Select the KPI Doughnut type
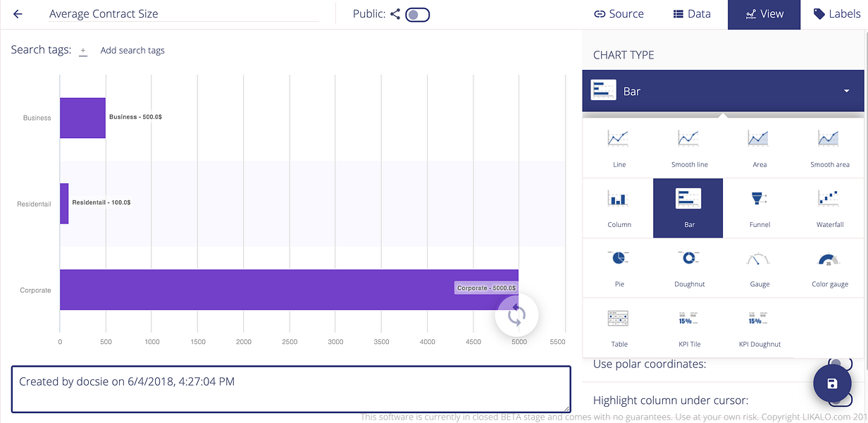The width and height of the screenshot is (868, 423). pyautogui.click(x=759, y=328)
